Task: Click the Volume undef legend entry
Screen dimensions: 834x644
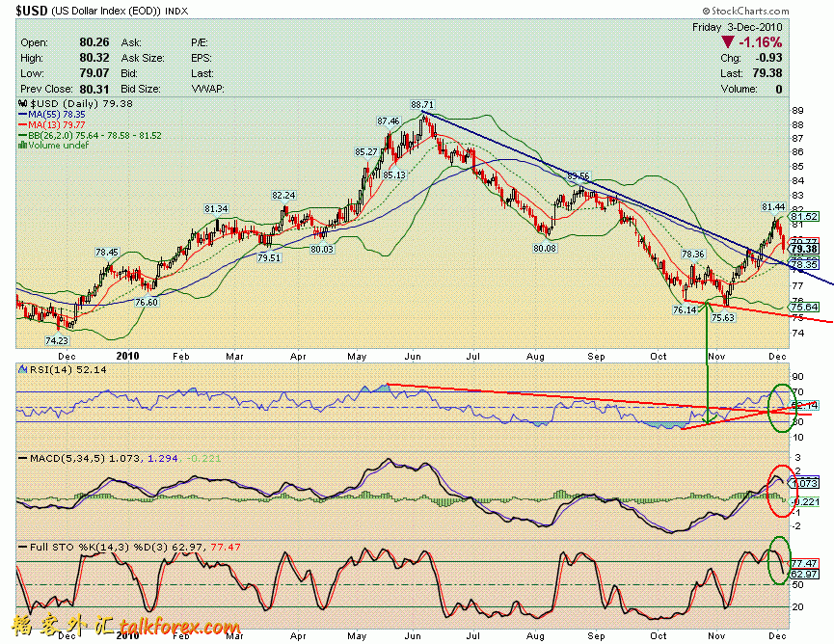Action: (x=53, y=146)
